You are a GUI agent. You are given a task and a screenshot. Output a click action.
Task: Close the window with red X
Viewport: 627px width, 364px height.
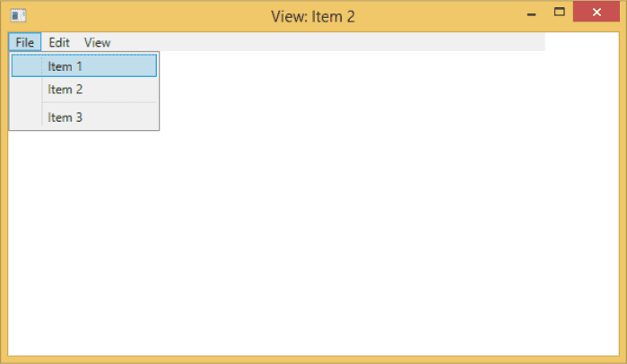(x=597, y=12)
